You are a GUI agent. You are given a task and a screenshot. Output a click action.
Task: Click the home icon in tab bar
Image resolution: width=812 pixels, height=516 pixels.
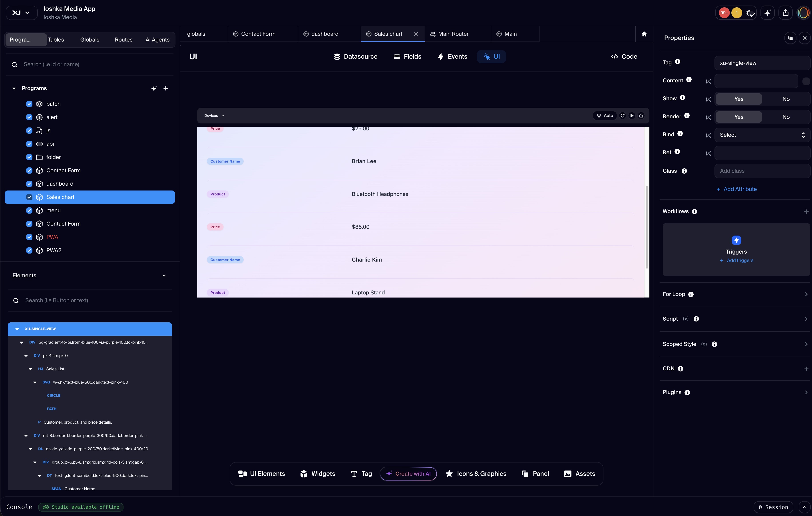coord(644,34)
